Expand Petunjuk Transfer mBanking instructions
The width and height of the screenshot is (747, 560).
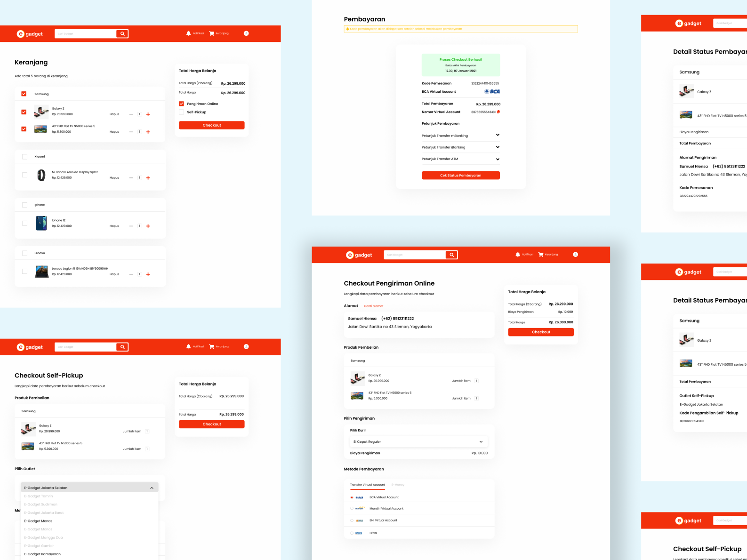[x=498, y=136]
